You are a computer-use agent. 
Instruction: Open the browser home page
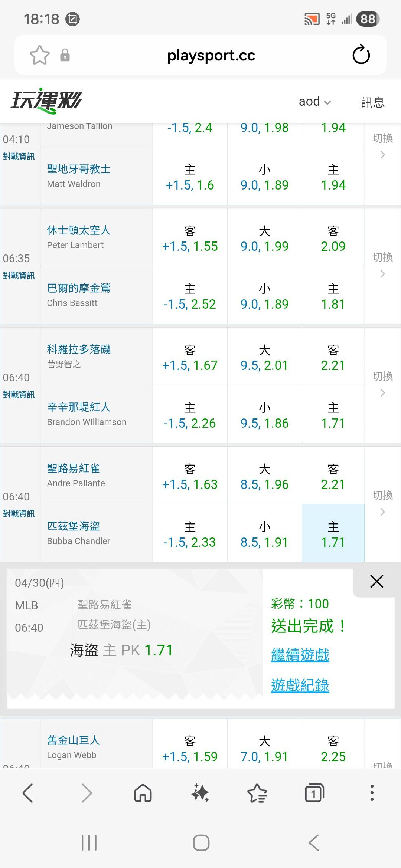[143, 793]
